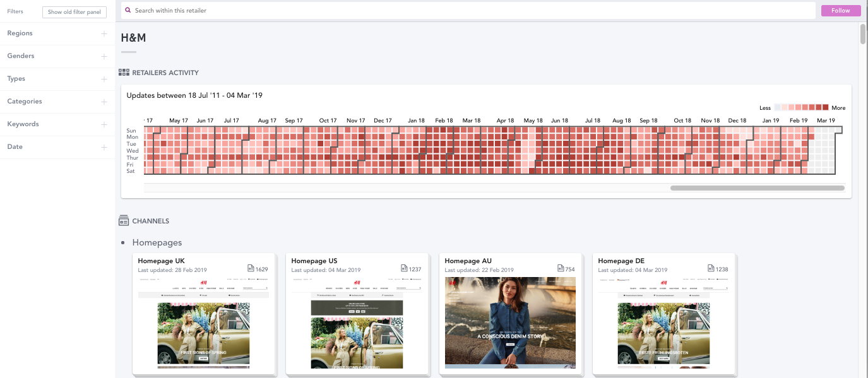Click Homepage UK document count icon
This screenshot has height=378, width=868.
tap(251, 269)
